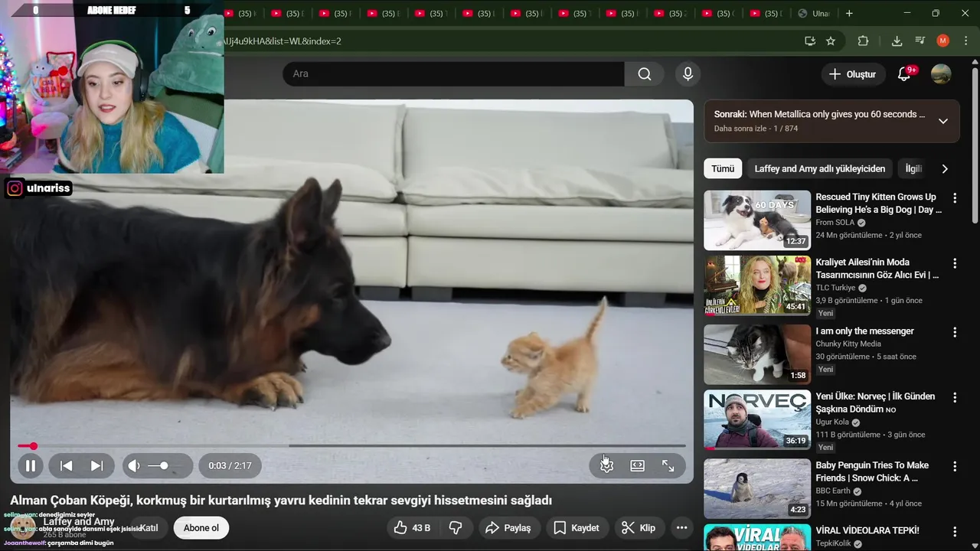This screenshot has width=980, height=551.
Task: Switch to the Ulnar browser tab
Action: (814, 13)
